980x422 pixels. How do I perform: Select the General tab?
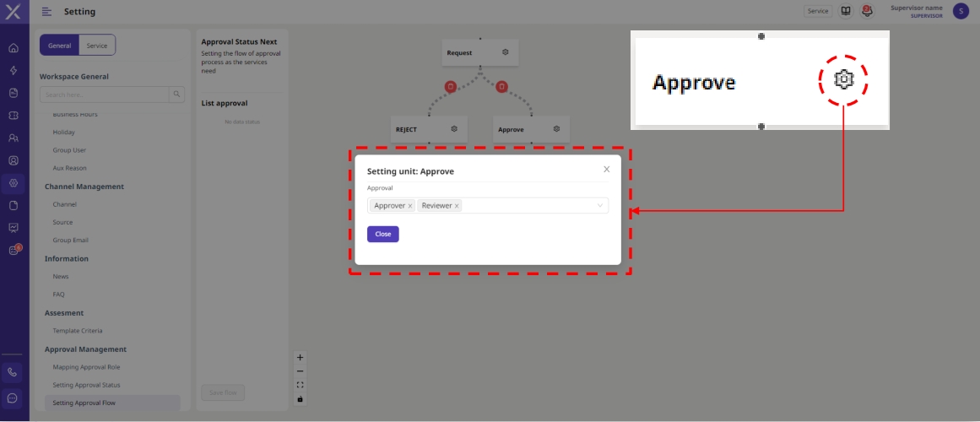(60, 46)
